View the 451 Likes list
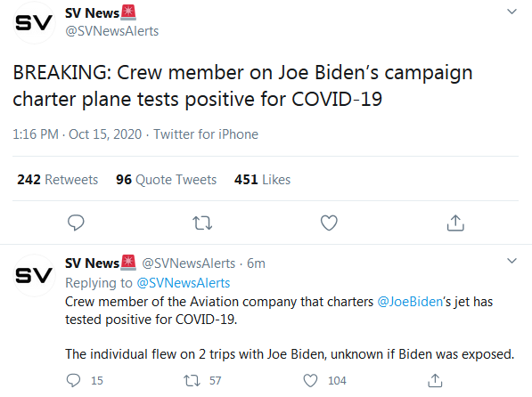532x397 pixels. [x=262, y=179]
